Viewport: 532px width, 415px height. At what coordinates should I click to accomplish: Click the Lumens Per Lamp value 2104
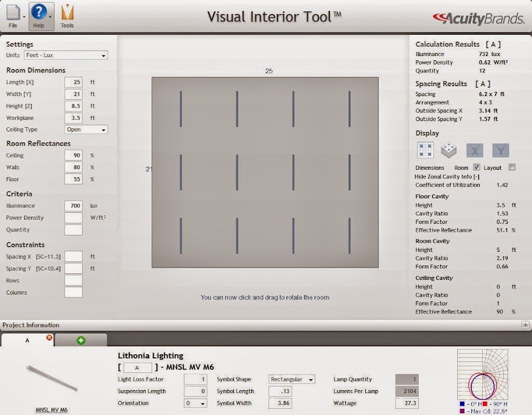tap(407, 391)
